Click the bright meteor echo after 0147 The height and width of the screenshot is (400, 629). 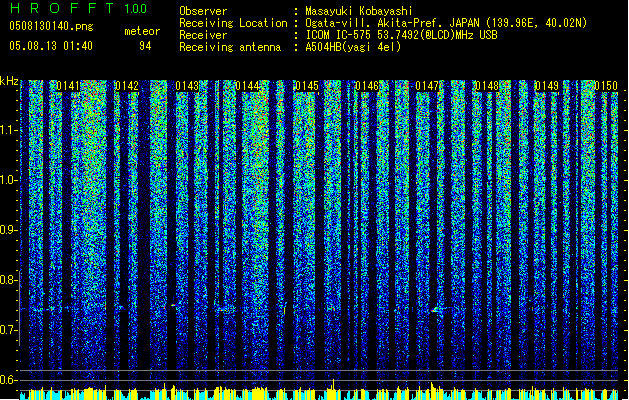[439, 310]
